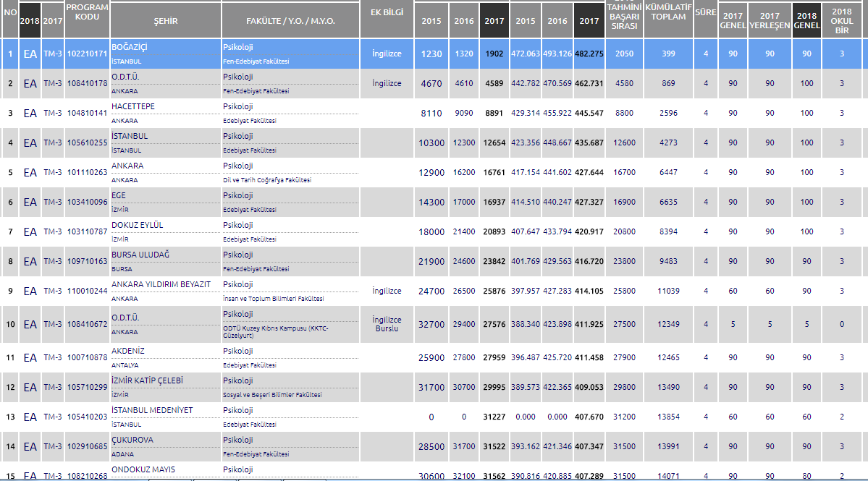Open the BOĞAZİÇİ university row

(130, 47)
